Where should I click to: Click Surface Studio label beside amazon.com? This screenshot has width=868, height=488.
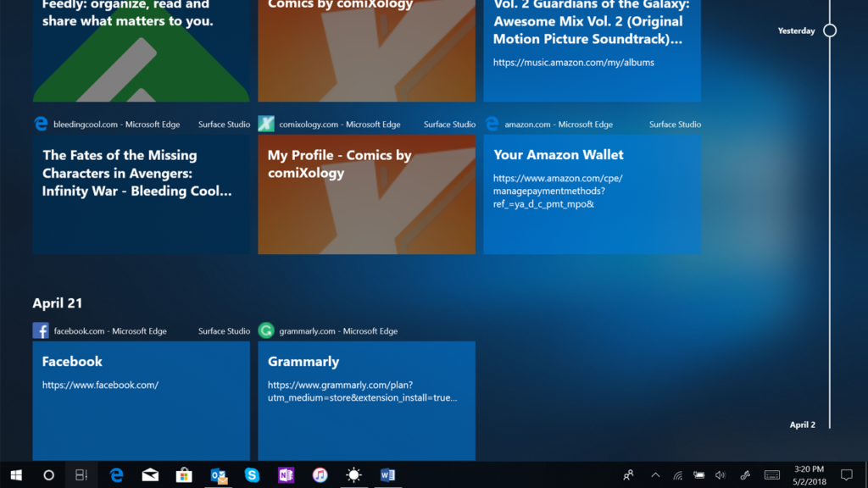675,125
